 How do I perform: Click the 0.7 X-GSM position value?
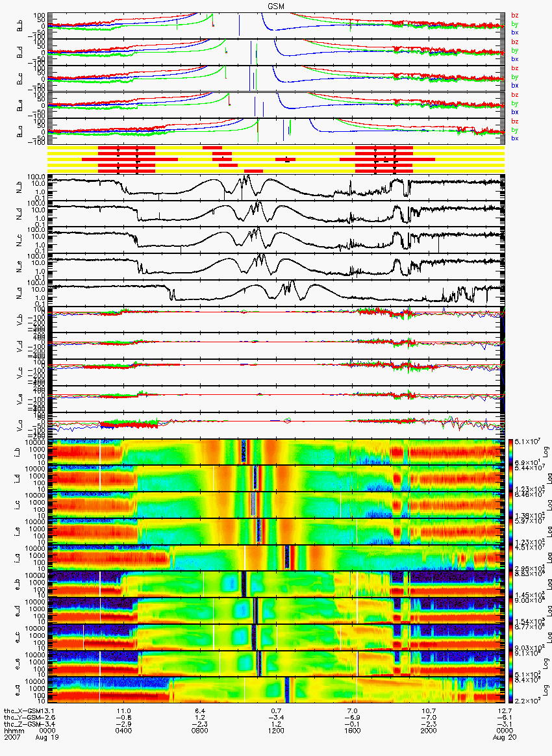276,711
